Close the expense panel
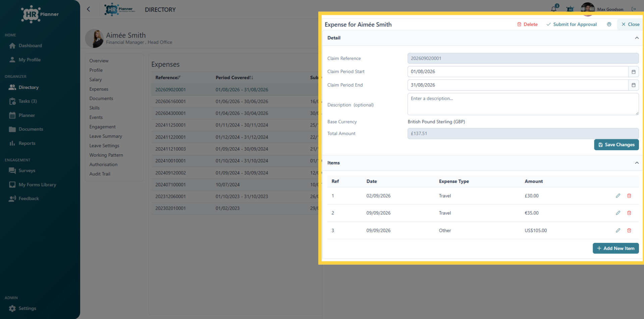Image resolution: width=644 pixels, height=319 pixels. point(630,24)
